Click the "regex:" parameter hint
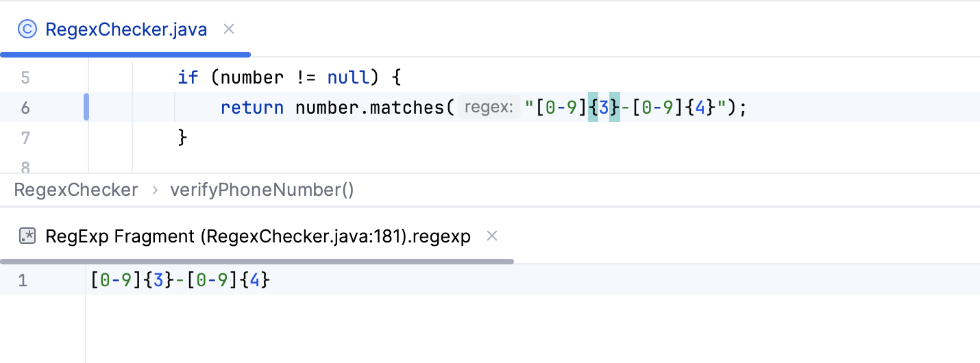The width and height of the screenshot is (980, 363). pyautogui.click(x=489, y=108)
